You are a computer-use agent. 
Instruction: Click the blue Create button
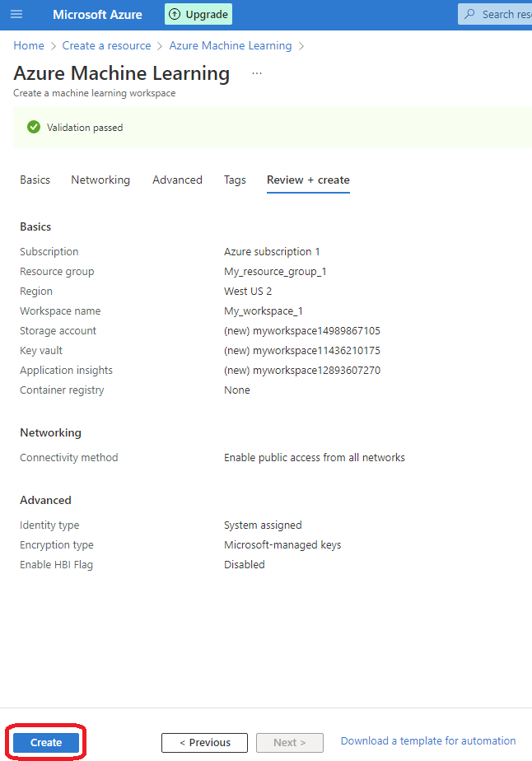click(46, 743)
